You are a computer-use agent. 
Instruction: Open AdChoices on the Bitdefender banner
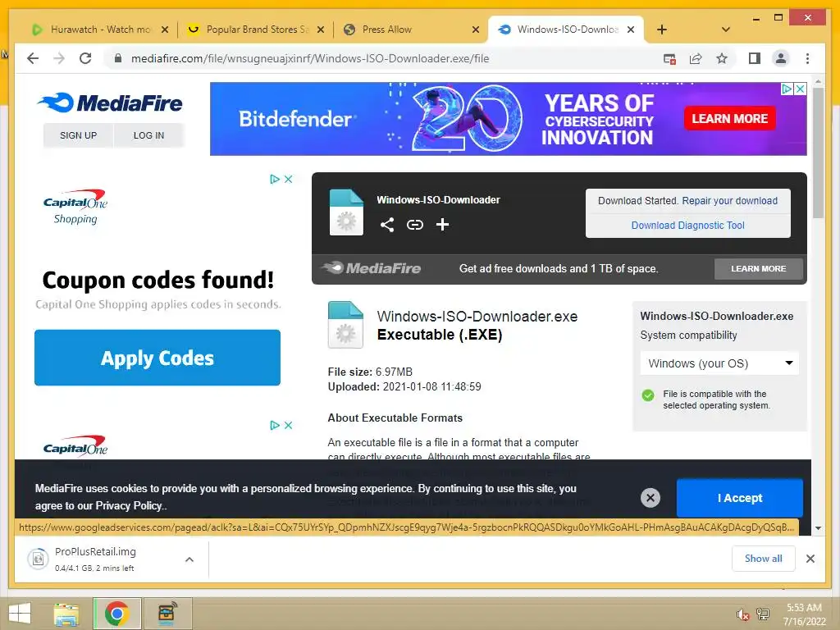787,89
